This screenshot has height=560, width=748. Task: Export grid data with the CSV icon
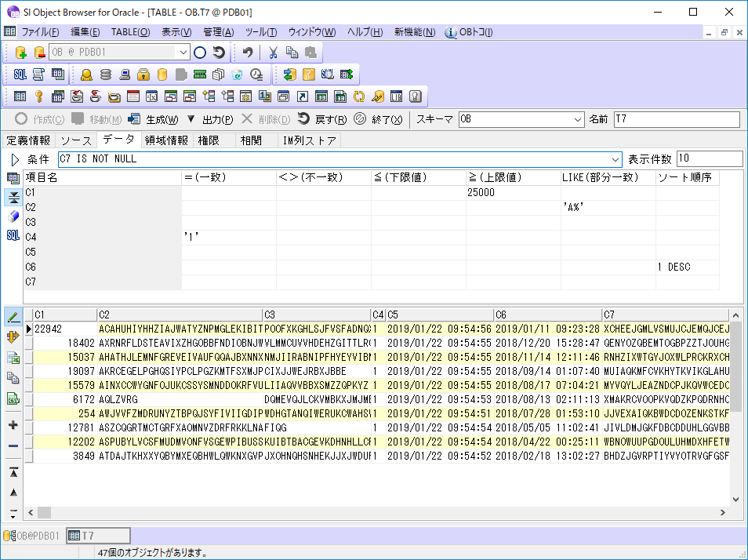pyautogui.click(x=13, y=398)
